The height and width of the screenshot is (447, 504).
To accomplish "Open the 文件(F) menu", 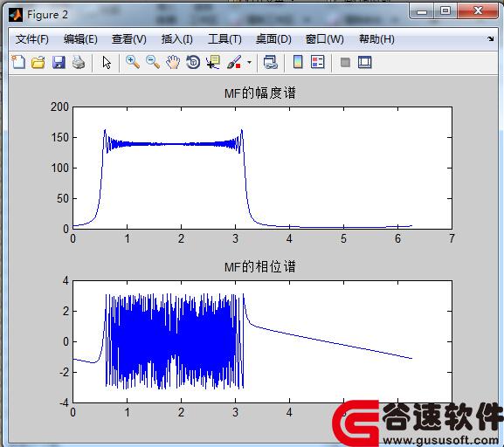I will point(31,39).
